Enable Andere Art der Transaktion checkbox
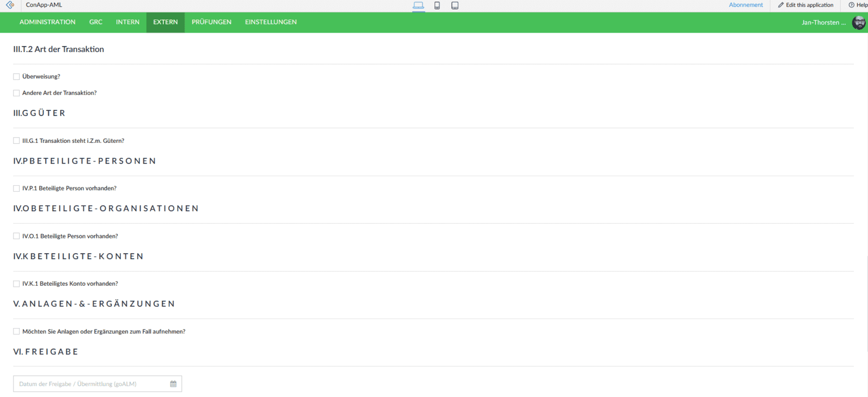The width and height of the screenshot is (868, 397). [16, 93]
